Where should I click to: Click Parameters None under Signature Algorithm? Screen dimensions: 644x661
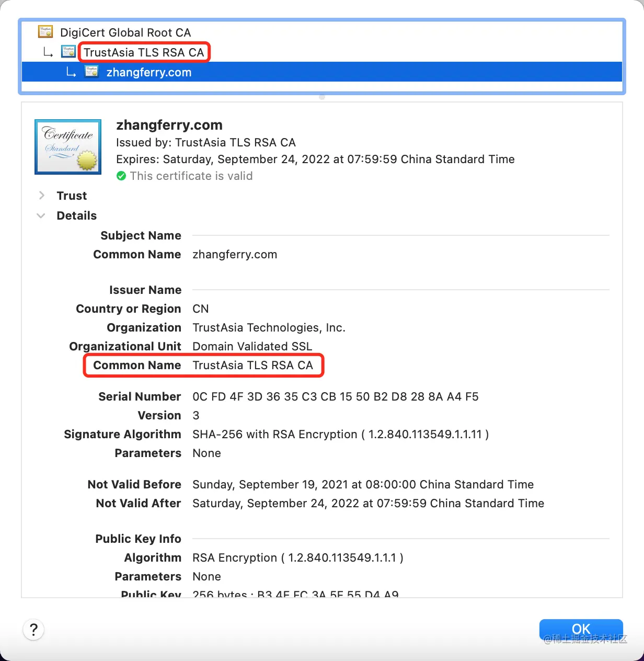[206, 453]
